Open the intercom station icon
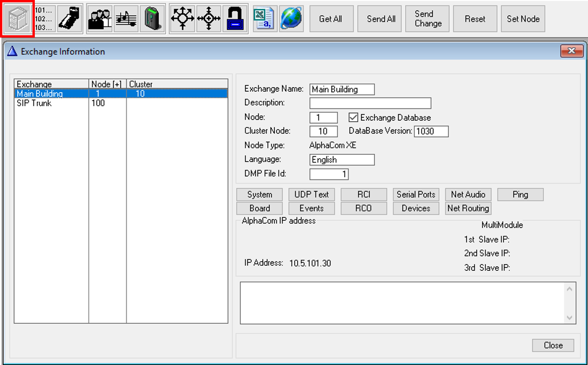The width and height of the screenshot is (588, 365). (x=70, y=19)
